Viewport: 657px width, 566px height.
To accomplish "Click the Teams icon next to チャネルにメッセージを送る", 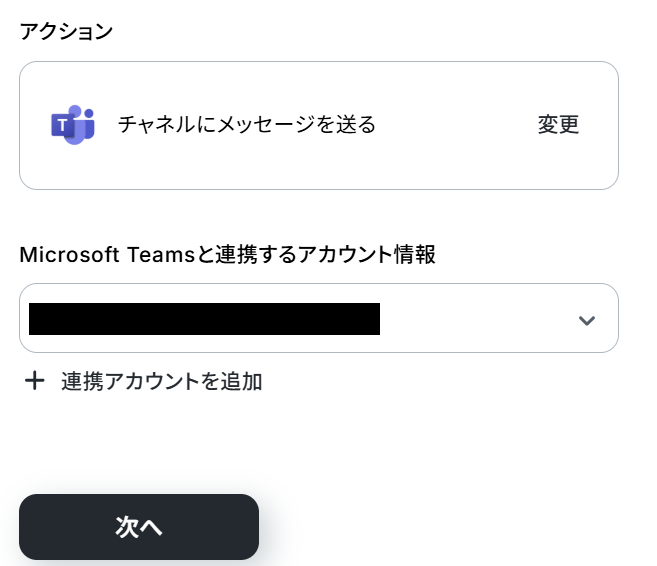I will coord(73,125).
